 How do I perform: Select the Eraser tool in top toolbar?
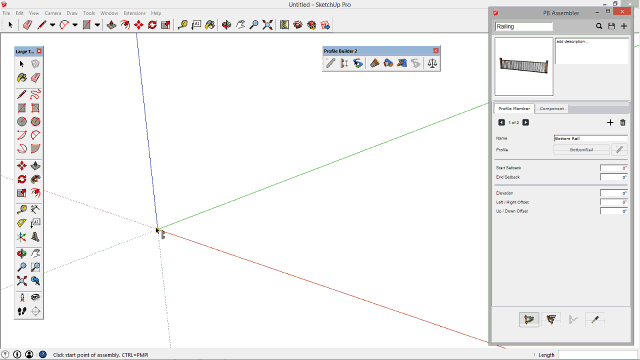coord(27,25)
